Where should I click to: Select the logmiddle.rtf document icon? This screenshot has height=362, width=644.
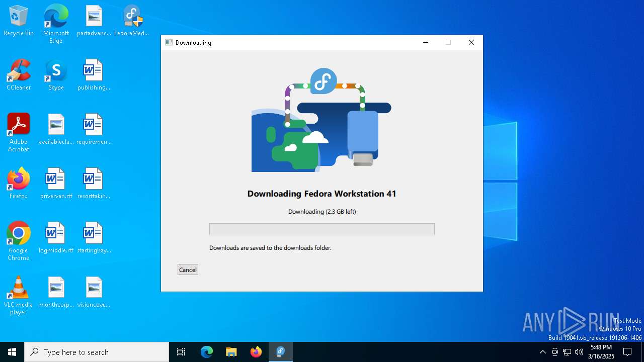point(56,238)
